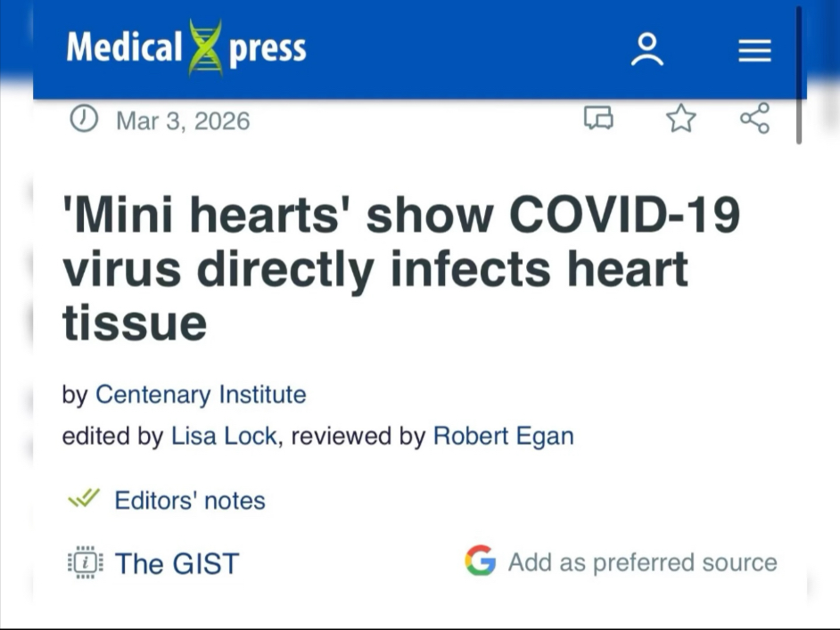Click the share icon

[754, 119]
